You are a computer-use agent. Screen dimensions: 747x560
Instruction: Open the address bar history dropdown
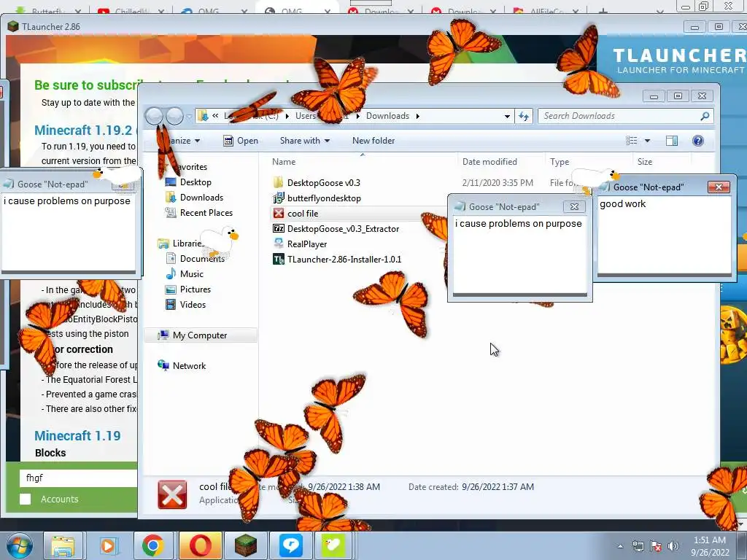pyautogui.click(x=507, y=116)
